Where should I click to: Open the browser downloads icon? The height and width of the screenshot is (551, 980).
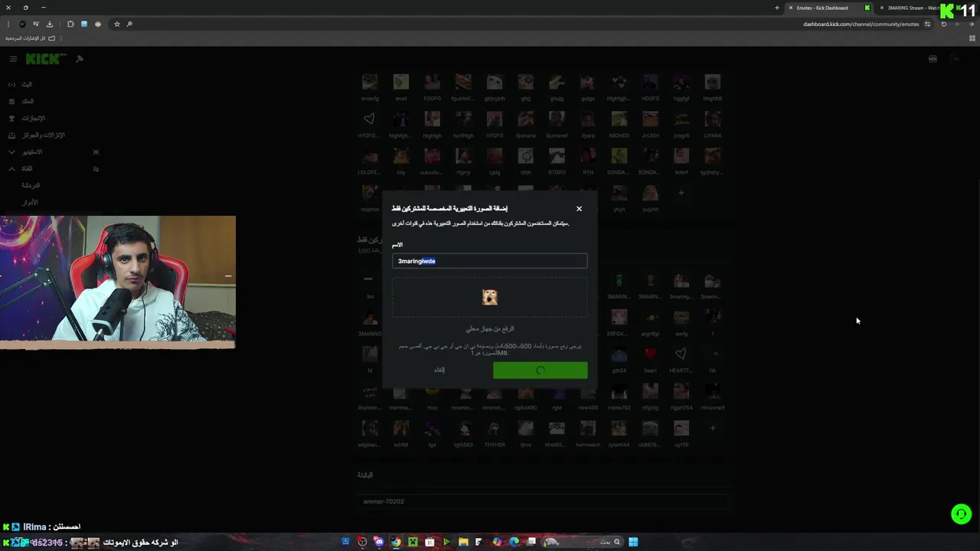click(x=50, y=24)
